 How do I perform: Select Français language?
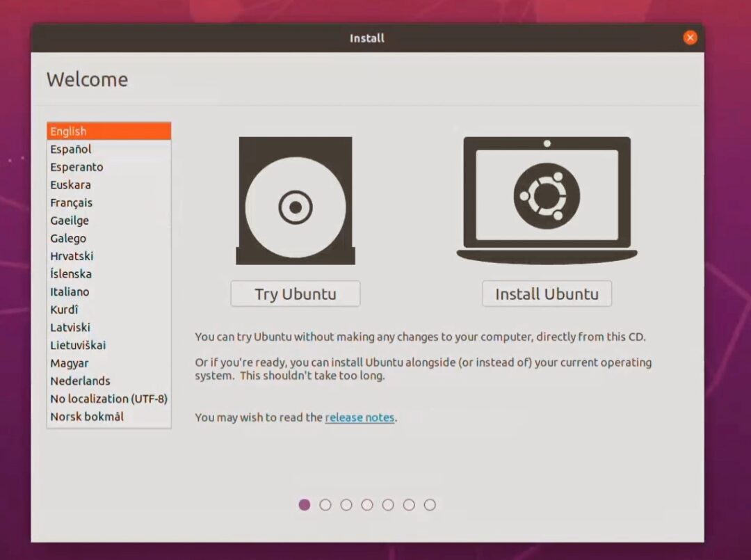point(108,202)
